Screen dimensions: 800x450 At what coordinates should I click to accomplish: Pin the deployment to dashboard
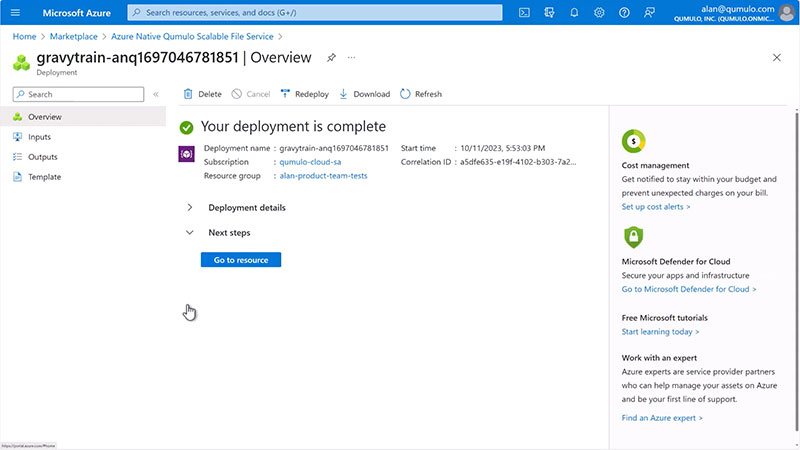(x=332, y=58)
